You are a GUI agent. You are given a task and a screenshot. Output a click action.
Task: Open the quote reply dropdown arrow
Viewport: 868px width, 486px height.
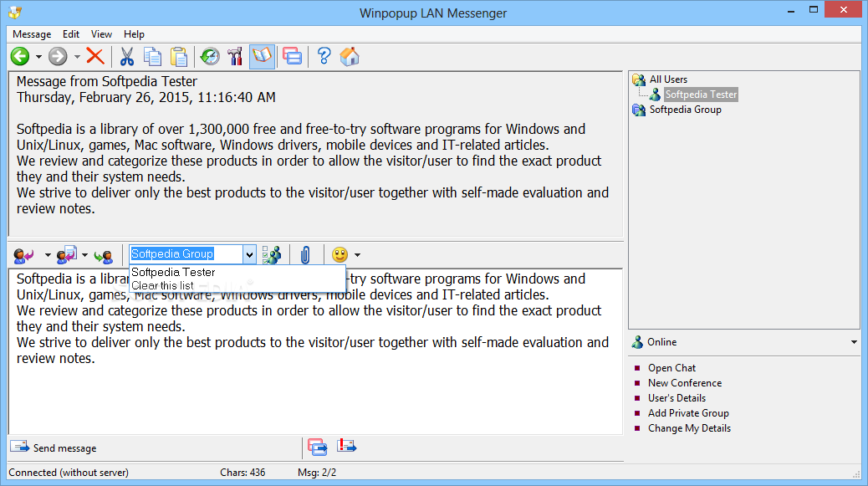[x=84, y=255]
